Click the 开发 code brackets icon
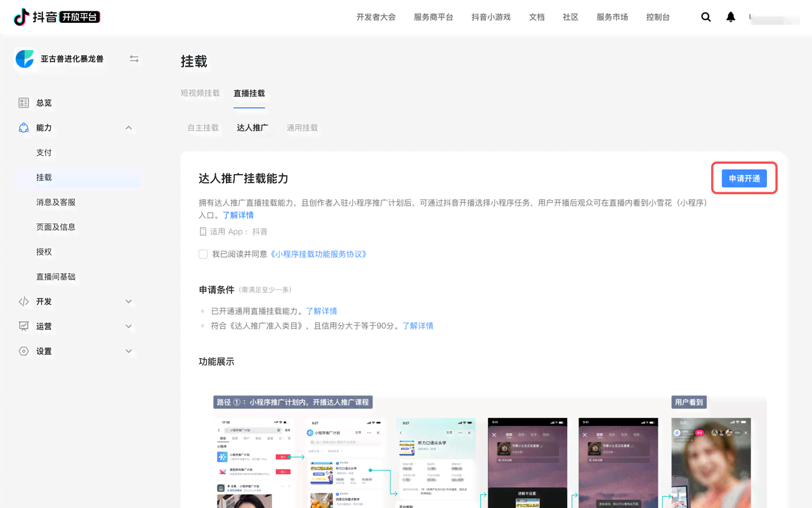 click(23, 302)
